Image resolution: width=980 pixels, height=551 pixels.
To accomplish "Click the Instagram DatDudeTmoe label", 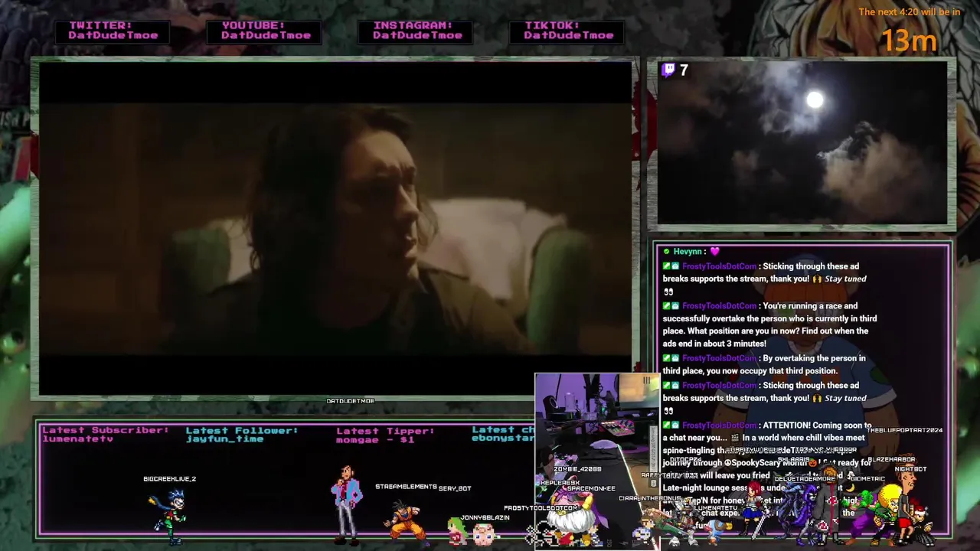I will (417, 31).
